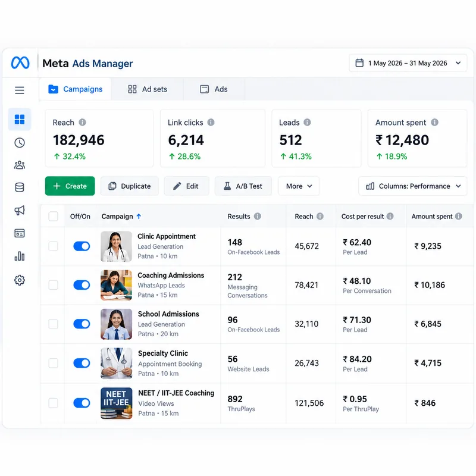Click the Campaign sort arrow icon
The width and height of the screenshot is (476, 476).
tap(139, 216)
